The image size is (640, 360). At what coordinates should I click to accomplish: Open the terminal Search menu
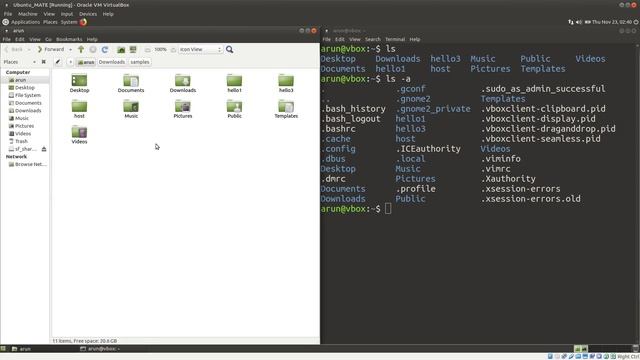click(x=373, y=40)
